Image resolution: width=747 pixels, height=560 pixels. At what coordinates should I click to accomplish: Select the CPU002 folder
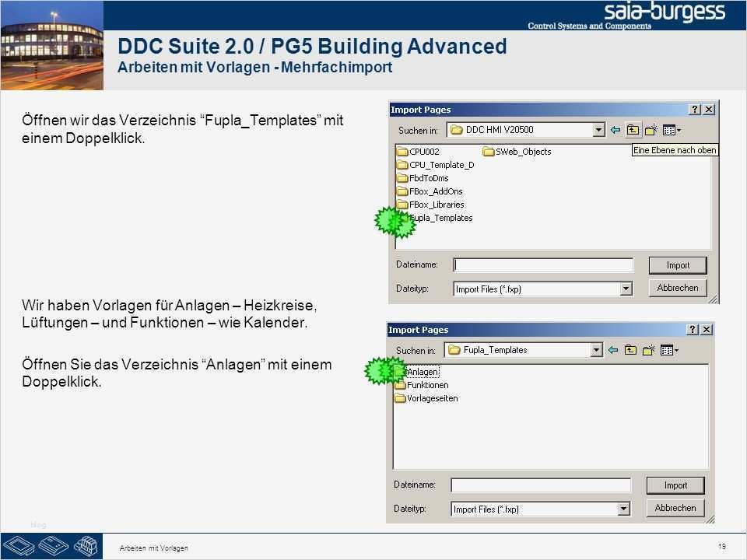(419, 152)
